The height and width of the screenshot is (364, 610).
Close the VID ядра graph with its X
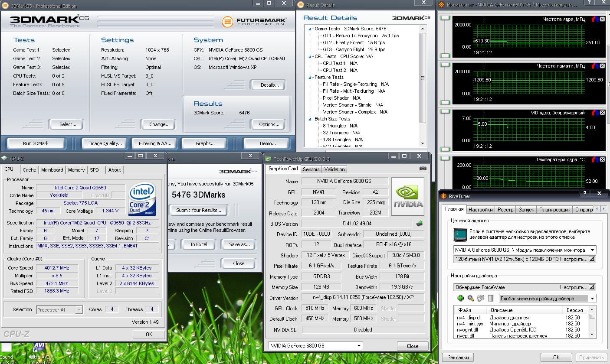click(602, 113)
